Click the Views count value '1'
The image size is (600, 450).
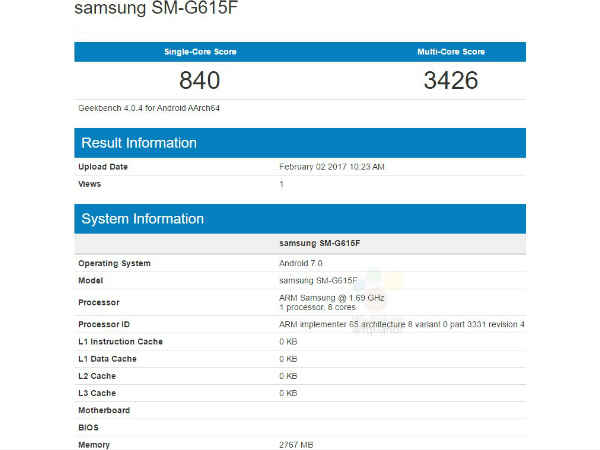(x=282, y=184)
